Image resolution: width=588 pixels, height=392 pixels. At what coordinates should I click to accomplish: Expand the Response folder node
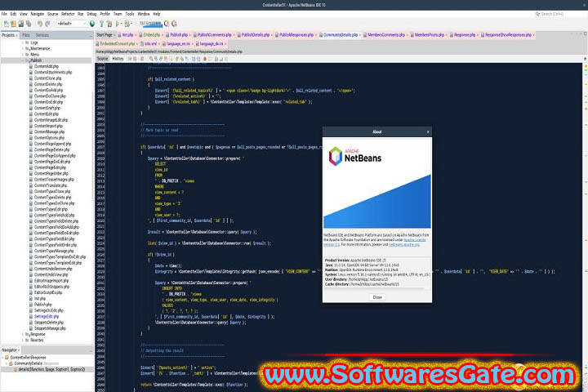(23, 334)
